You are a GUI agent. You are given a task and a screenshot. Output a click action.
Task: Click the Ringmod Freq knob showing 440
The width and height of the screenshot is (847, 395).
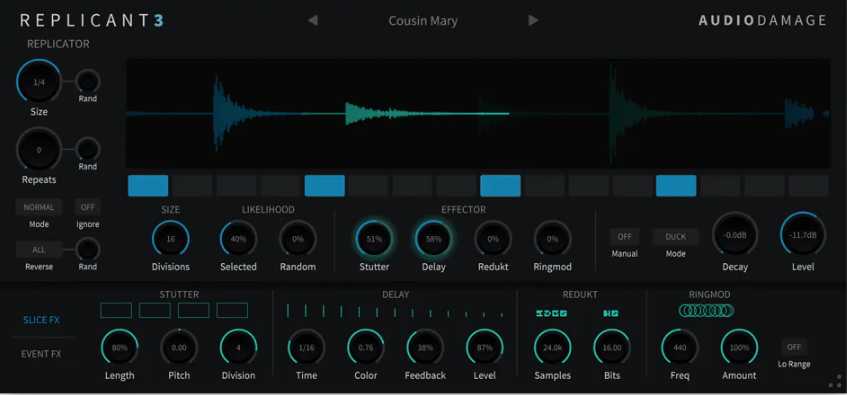tap(680, 347)
